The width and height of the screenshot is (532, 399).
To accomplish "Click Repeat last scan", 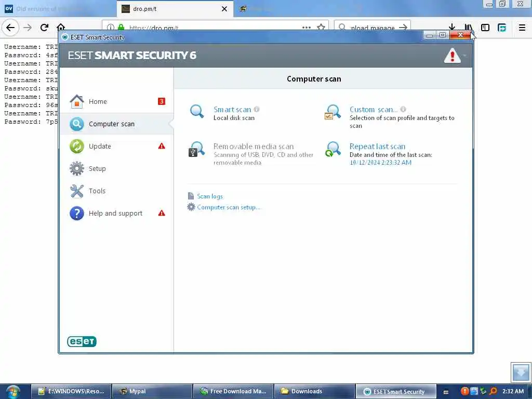I will [377, 147].
